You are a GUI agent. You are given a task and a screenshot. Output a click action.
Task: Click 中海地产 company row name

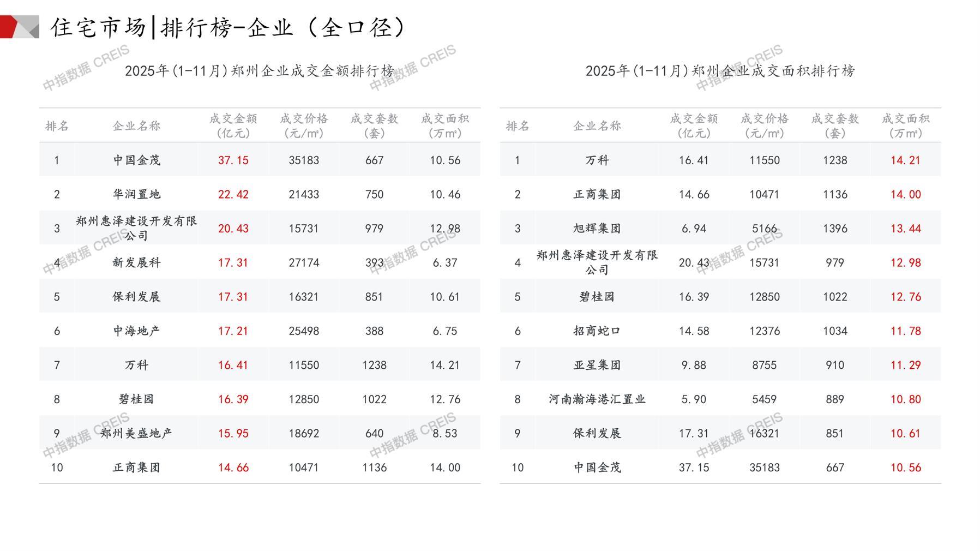click(136, 331)
